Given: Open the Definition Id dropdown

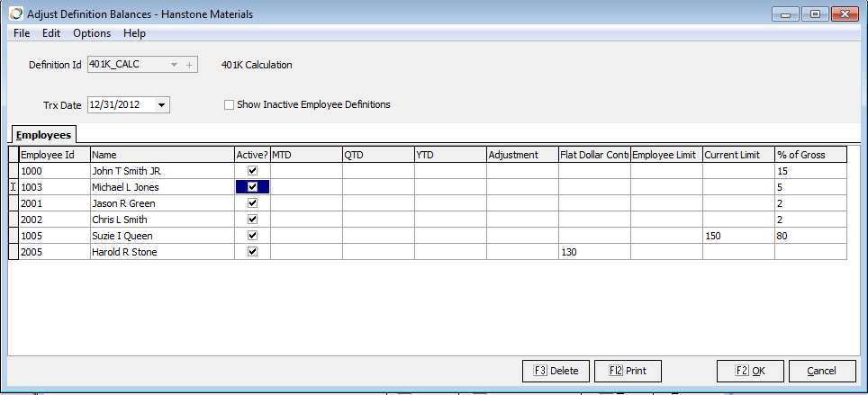Looking at the screenshot, I should 174,65.
